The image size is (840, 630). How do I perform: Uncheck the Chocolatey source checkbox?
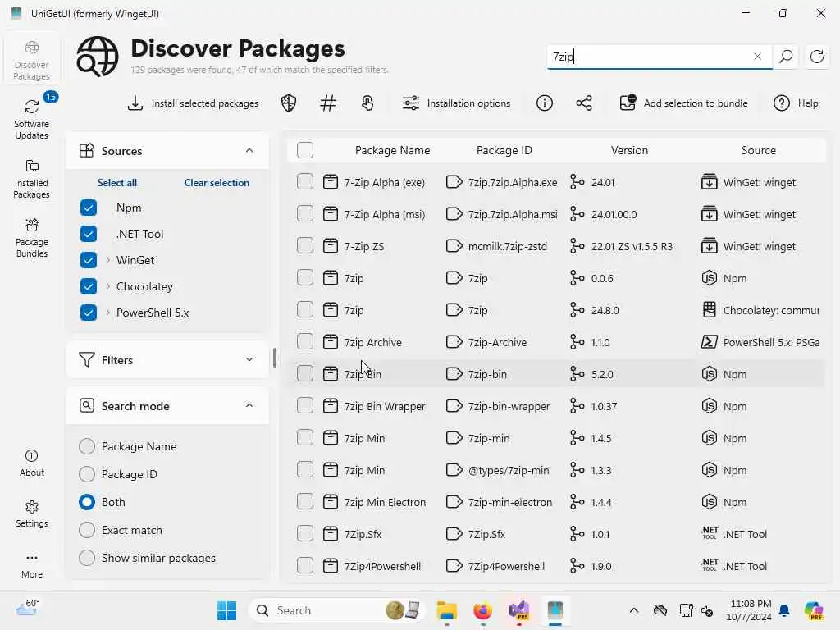pyautogui.click(x=89, y=286)
